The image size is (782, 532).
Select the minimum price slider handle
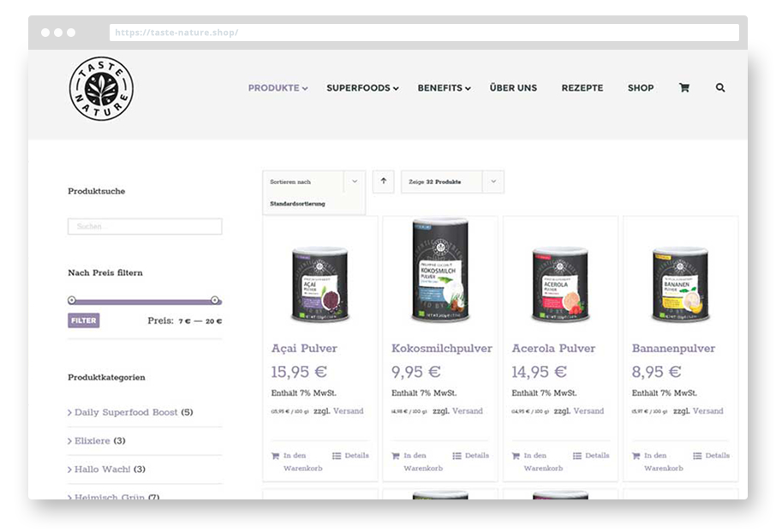pos(72,300)
